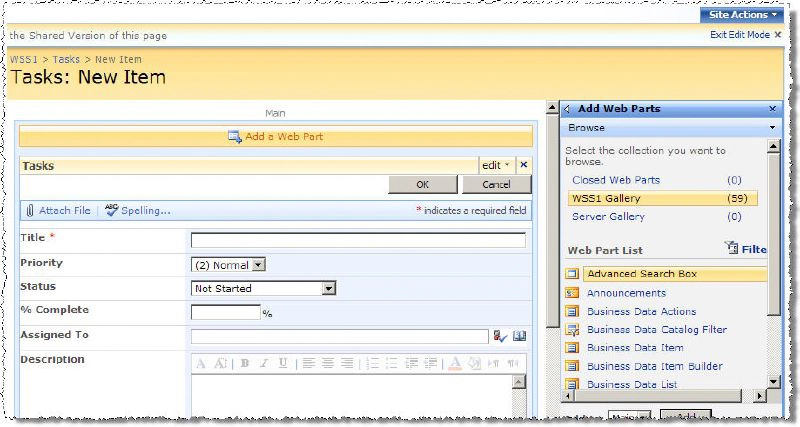The image size is (800, 427).
Task: Center text in Description toolbar
Action: click(328, 364)
